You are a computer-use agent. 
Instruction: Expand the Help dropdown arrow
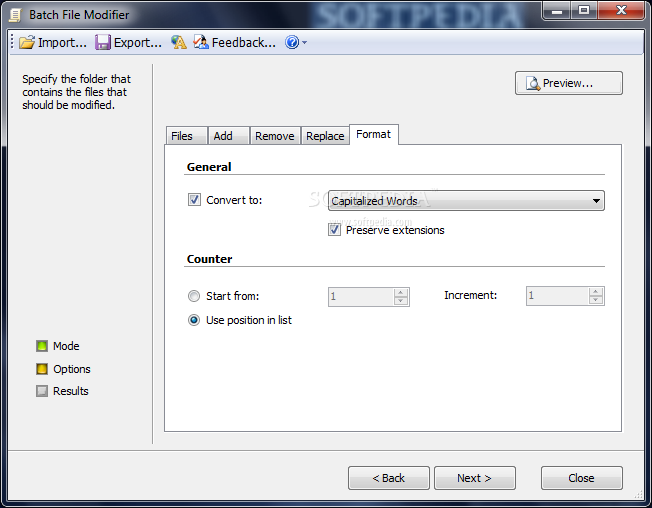(304, 42)
